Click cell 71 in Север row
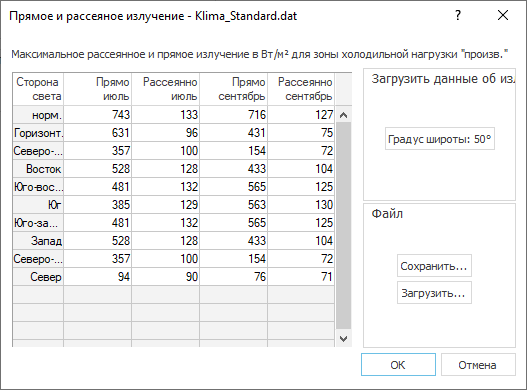The width and height of the screenshot is (527, 390). pyautogui.click(x=301, y=277)
